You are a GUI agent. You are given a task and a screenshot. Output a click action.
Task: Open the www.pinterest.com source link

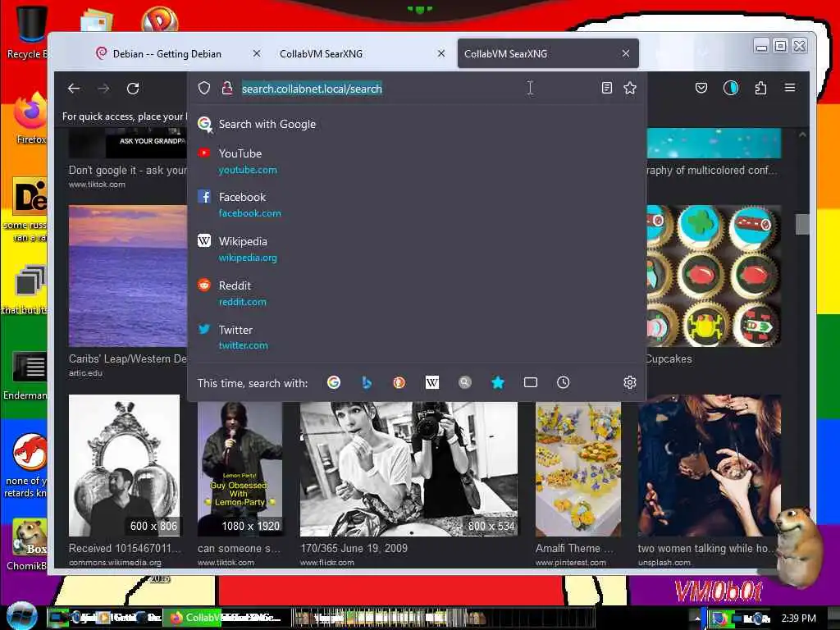(x=571, y=563)
